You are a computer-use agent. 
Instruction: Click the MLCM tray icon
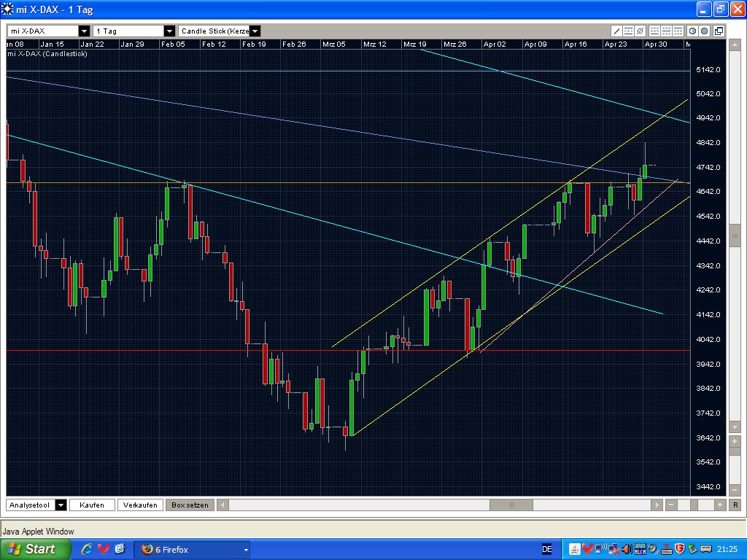(x=640, y=549)
